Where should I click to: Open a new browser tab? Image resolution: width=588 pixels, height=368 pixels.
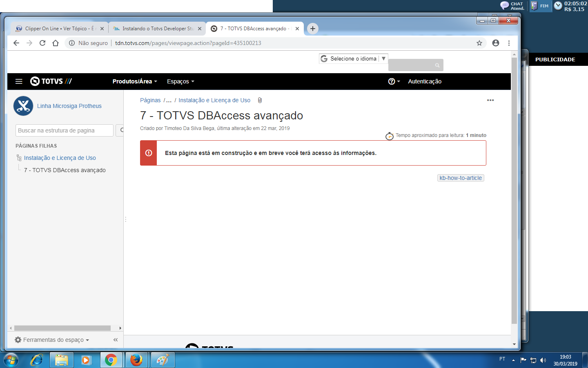tap(313, 29)
